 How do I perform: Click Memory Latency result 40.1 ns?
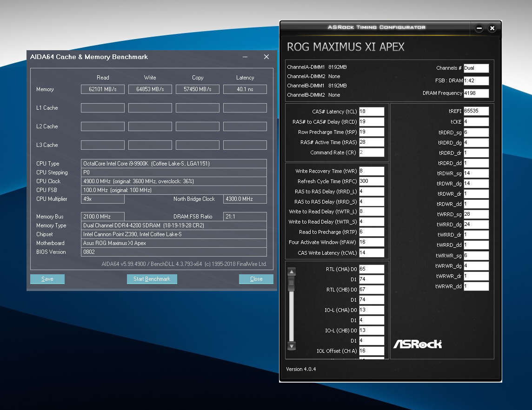[x=245, y=89]
